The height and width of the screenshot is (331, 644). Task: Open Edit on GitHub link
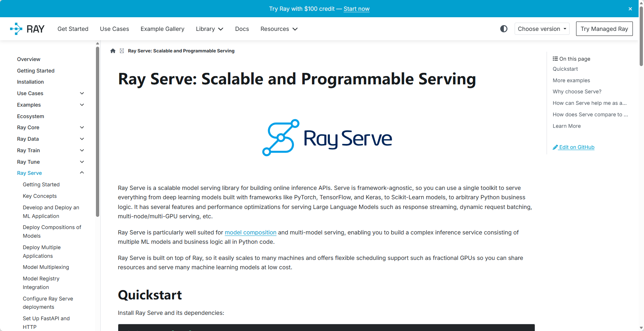tap(574, 147)
